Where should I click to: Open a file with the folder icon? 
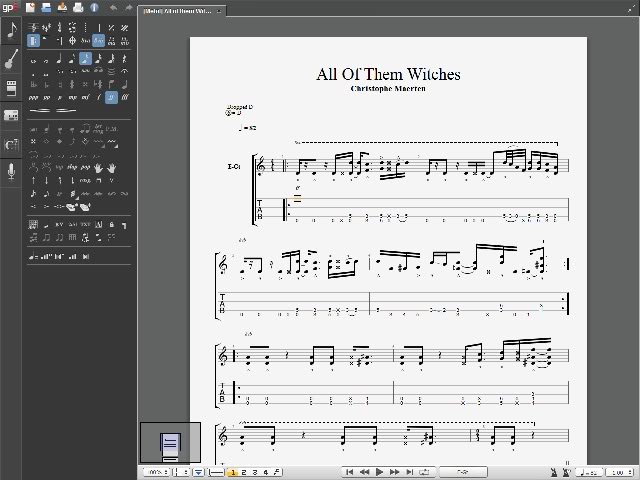pos(46,7)
